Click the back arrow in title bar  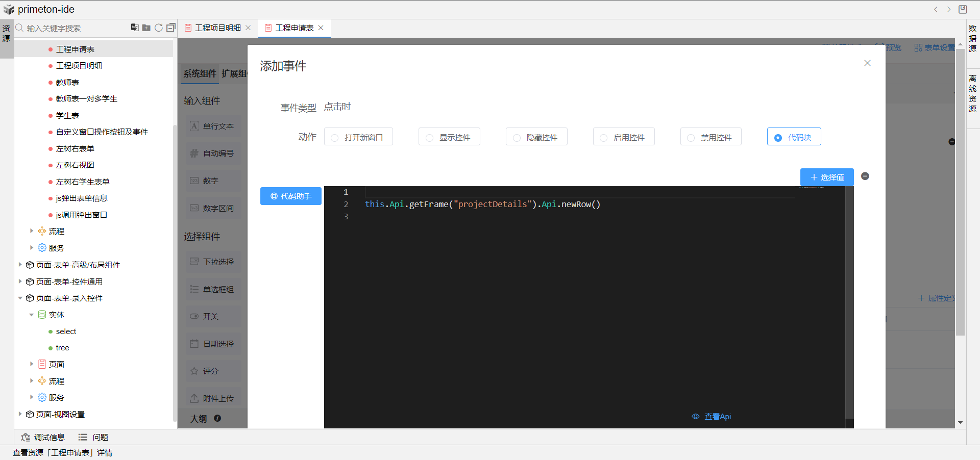936,9
